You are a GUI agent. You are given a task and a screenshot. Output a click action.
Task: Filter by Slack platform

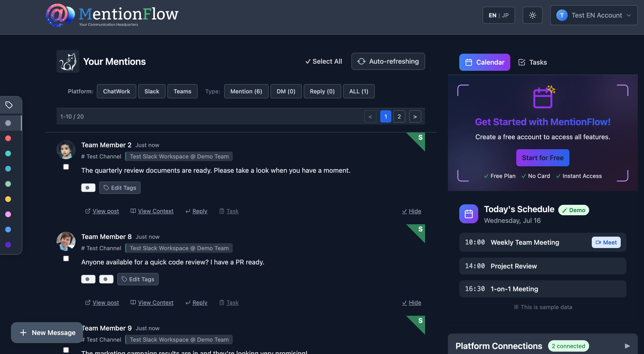tap(152, 91)
